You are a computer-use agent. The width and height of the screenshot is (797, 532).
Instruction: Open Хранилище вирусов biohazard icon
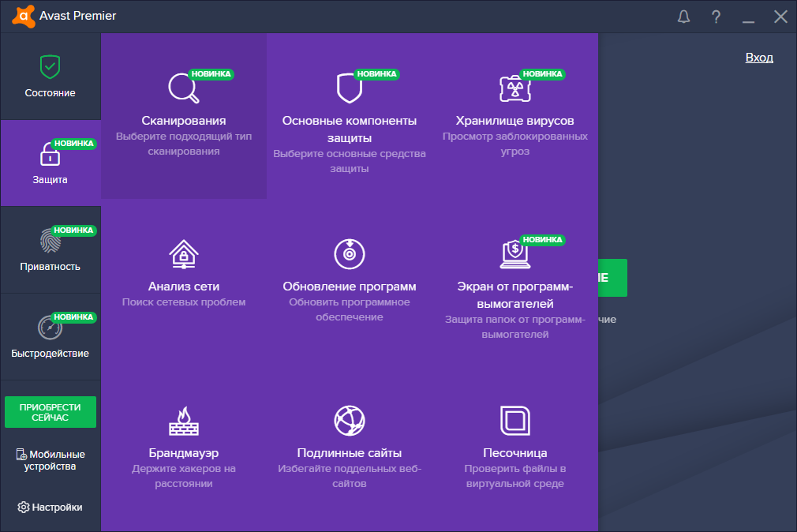click(x=514, y=88)
